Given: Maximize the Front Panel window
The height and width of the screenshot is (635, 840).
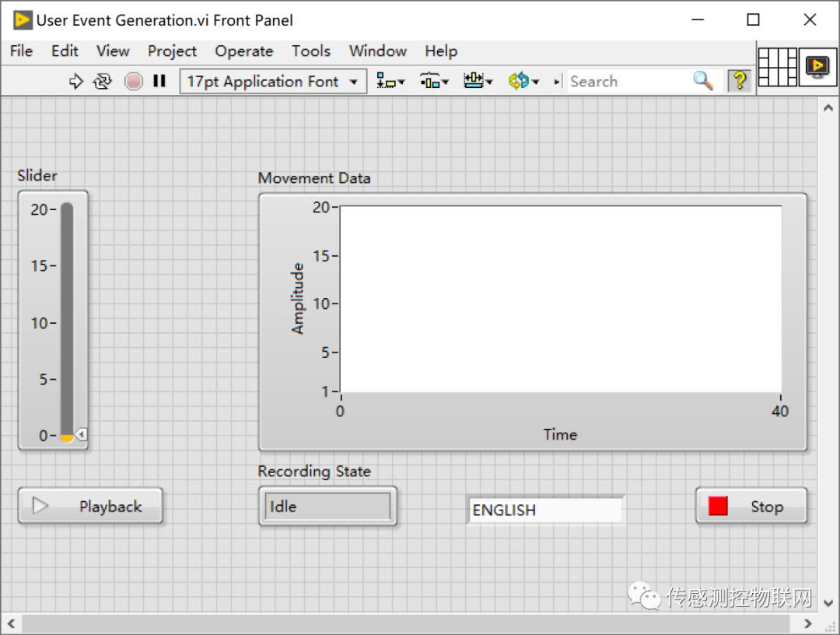Looking at the screenshot, I should 753,19.
